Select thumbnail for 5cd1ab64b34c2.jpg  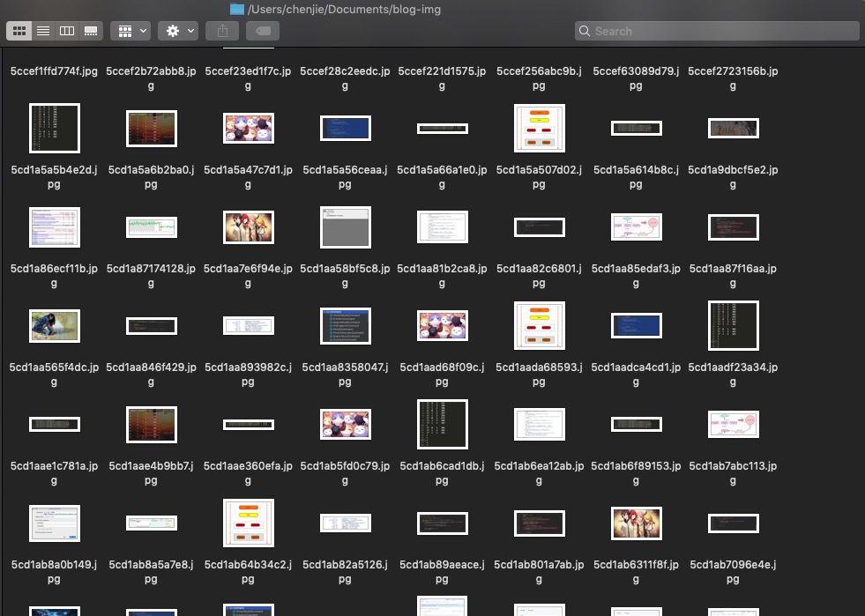point(249,523)
